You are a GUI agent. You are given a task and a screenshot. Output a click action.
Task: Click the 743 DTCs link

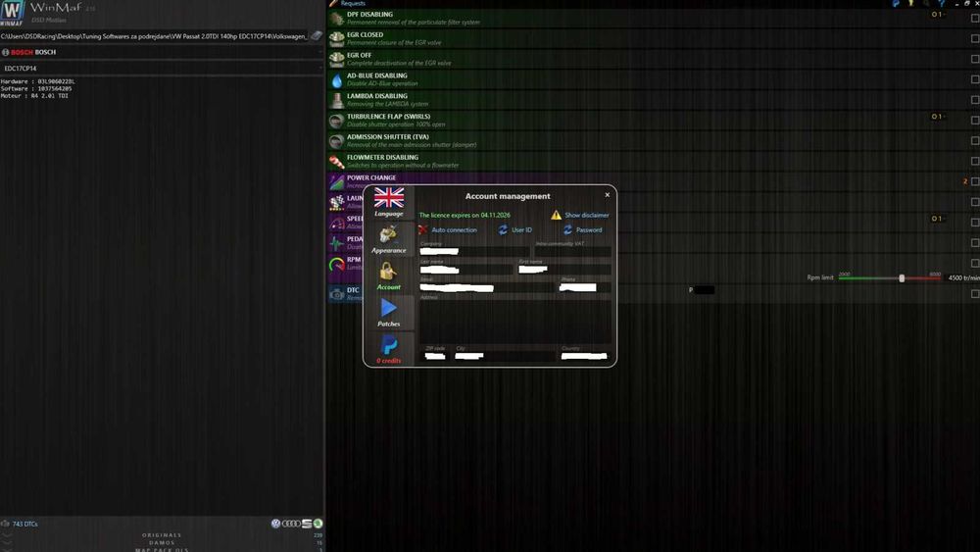click(x=25, y=524)
